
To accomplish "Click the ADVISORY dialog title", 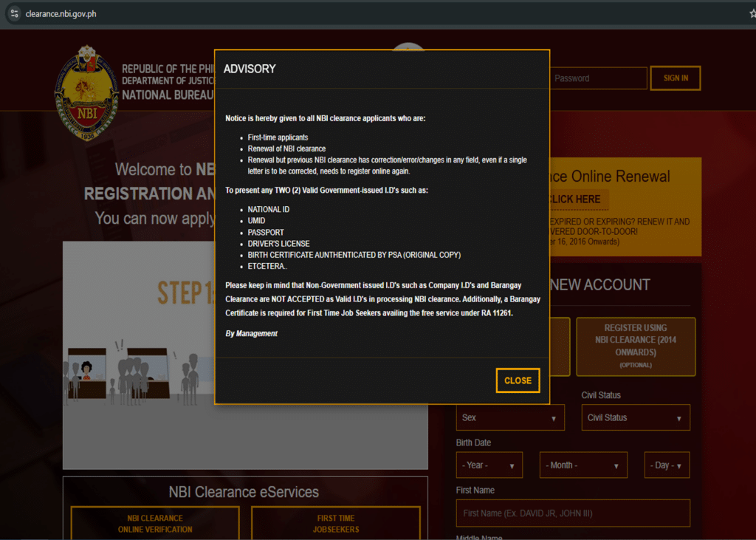I will 250,69.
